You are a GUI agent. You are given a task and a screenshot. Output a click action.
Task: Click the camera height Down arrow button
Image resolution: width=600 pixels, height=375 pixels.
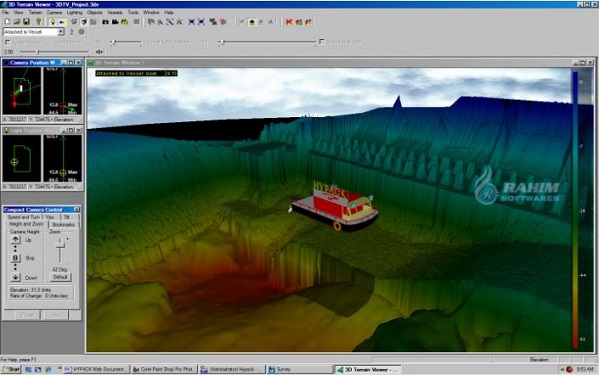pos(15,277)
